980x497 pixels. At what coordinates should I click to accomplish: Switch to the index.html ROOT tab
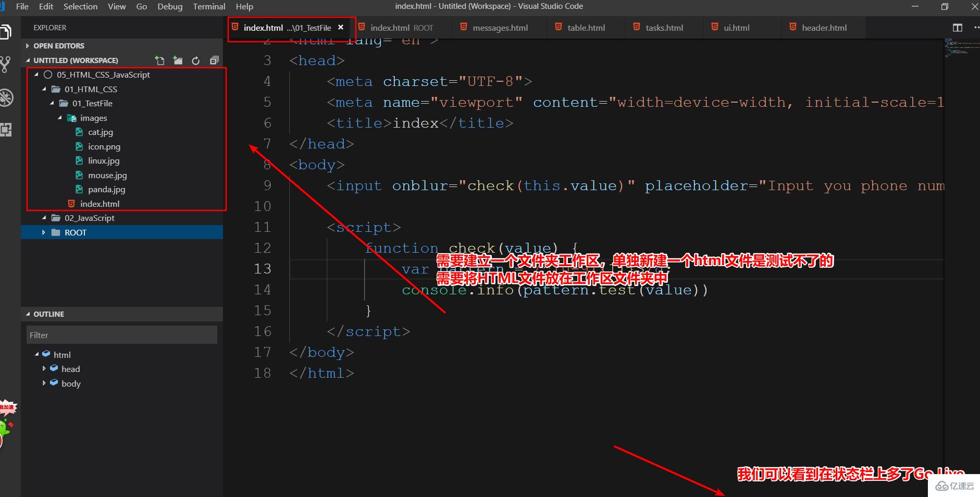pyautogui.click(x=402, y=28)
